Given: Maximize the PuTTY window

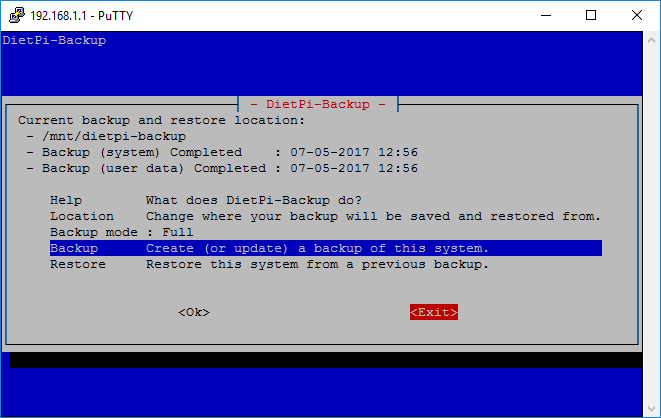Looking at the screenshot, I should click(x=591, y=16).
